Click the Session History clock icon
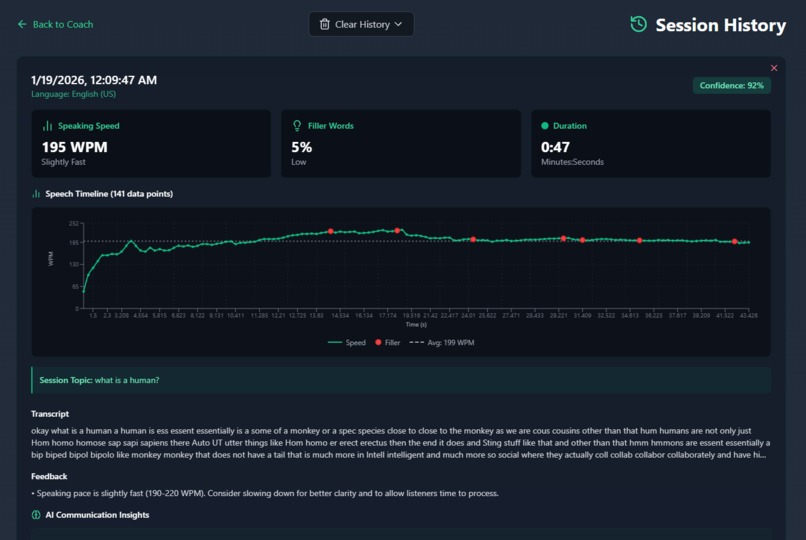 pyautogui.click(x=638, y=24)
